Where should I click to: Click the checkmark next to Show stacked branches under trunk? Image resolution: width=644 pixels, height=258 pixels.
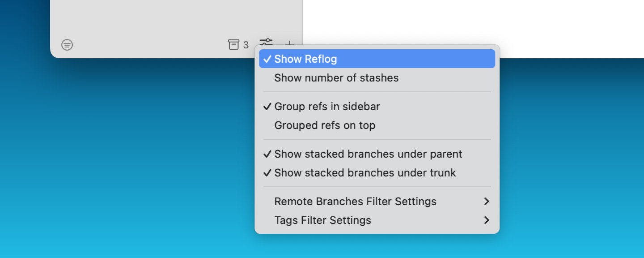click(267, 173)
